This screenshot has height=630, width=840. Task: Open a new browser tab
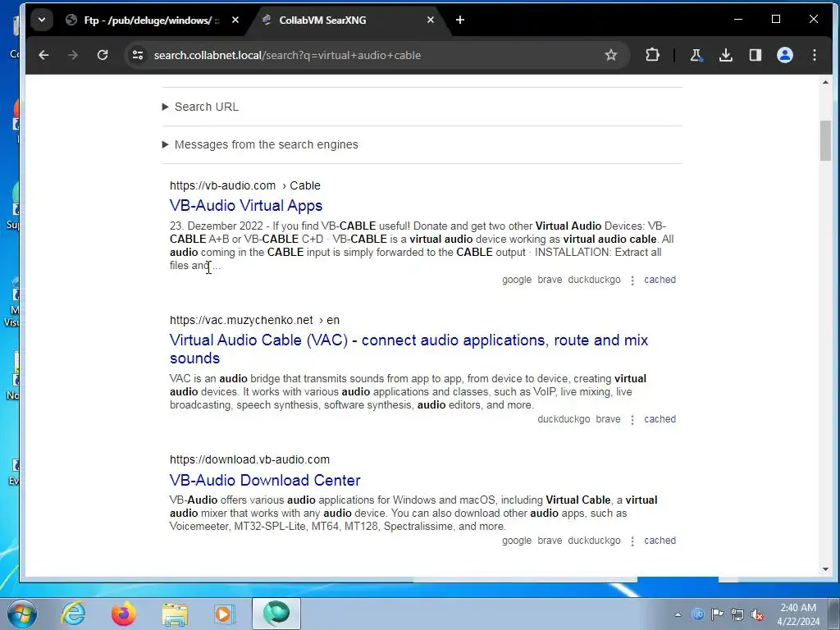[x=460, y=20]
